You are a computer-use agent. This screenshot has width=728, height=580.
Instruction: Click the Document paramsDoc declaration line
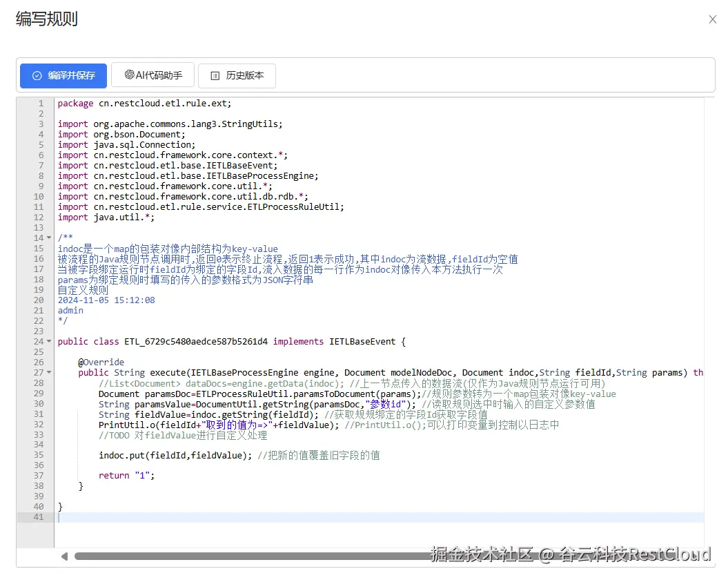coord(357,394)
